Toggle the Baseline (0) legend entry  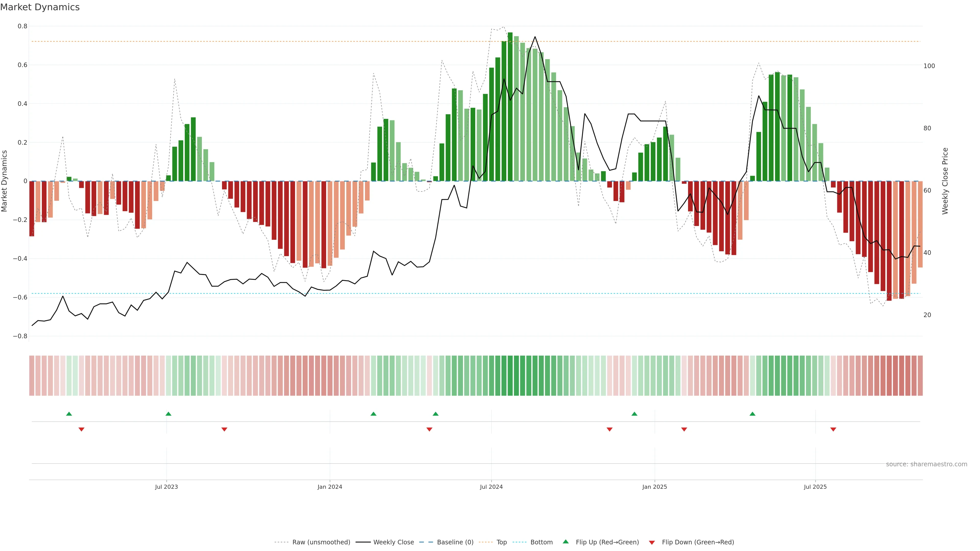[455, 542]
